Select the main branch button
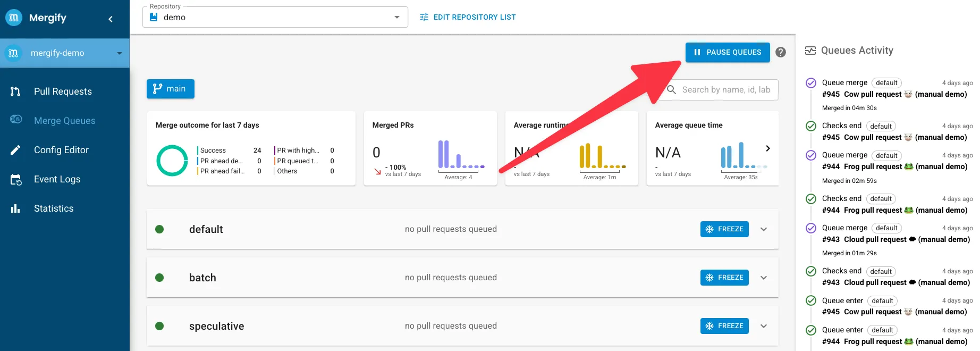Image resolution: width=980 pixels, height=351 pixels. pos(171,89)
